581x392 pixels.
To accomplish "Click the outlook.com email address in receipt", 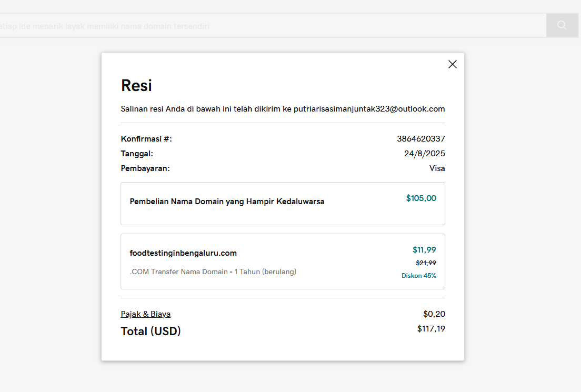I will point(369,109).
